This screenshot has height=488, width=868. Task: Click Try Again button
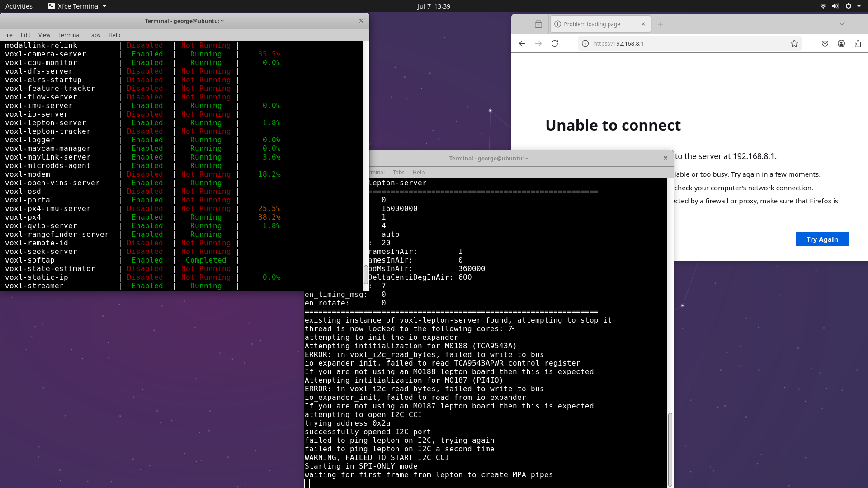tap(822, 239)
